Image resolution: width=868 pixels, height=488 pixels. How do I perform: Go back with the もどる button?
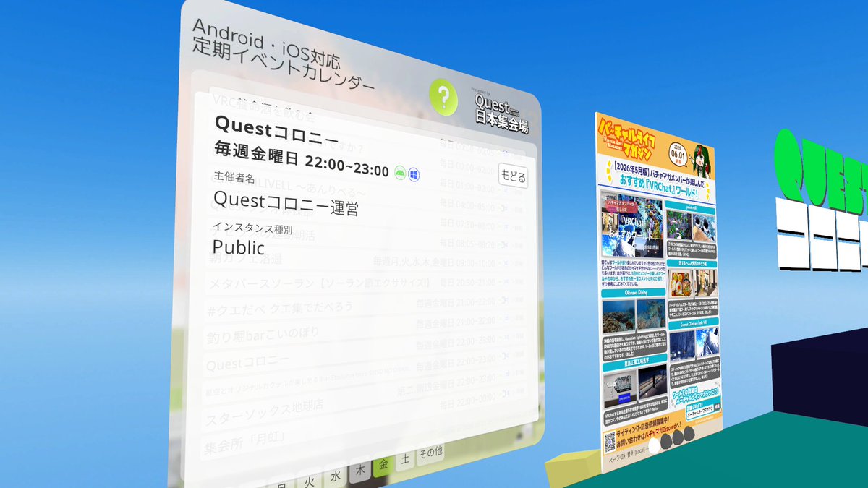click(513, 176)
